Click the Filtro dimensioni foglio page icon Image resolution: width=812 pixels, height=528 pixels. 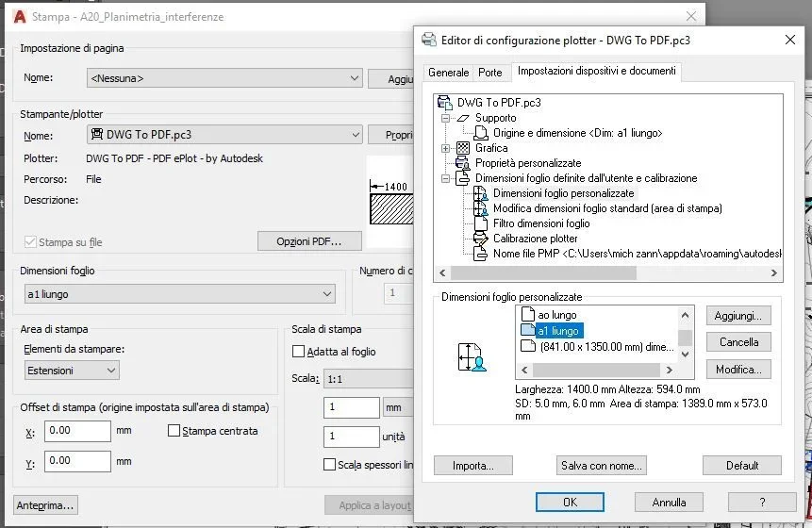tap(481, 223)
